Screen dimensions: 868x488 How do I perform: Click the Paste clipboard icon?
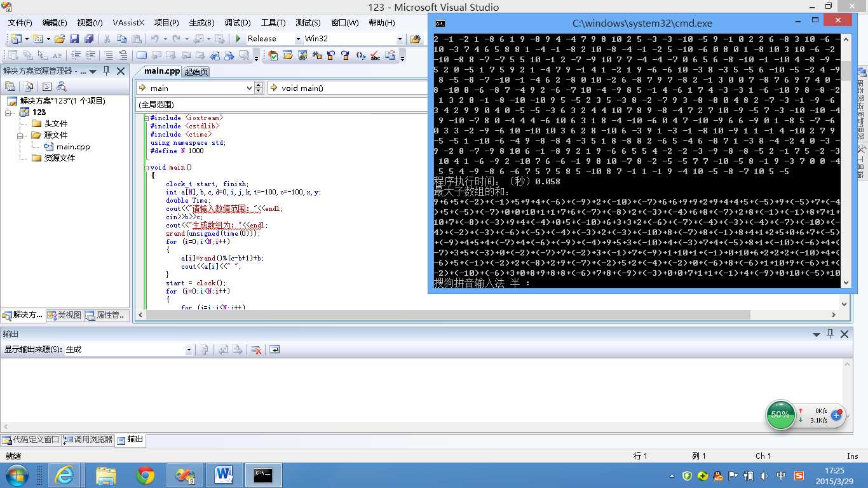coord(137,39)
